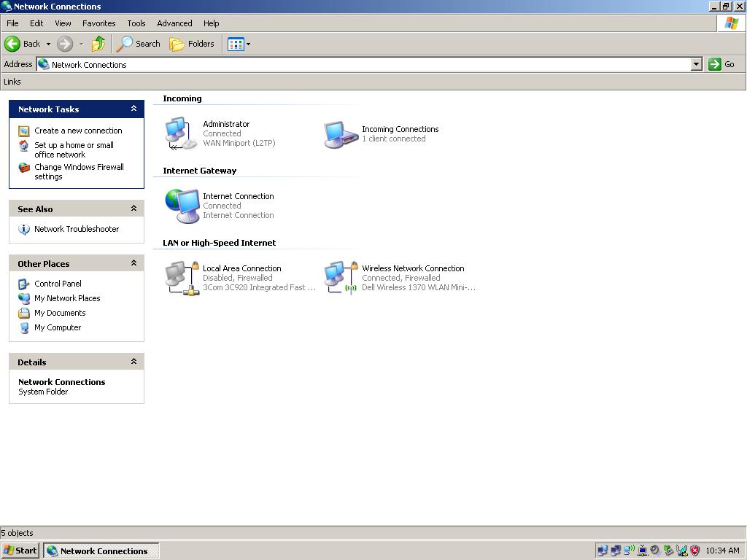Open Network Troubleshooter link
This screenshot has height=560, width=747.
(77, 229)
